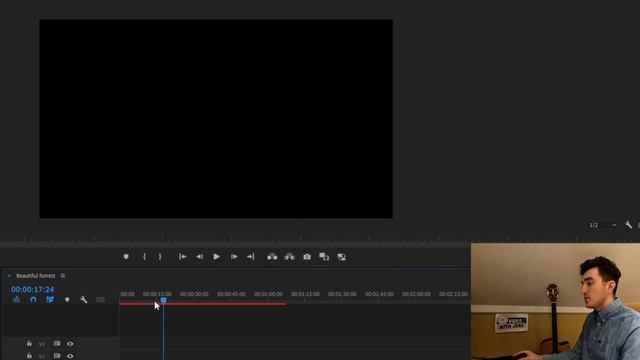Click 00:01:45:00 on the time ruler
Viewport: 640px width, 360px height.
coord(379,294)
